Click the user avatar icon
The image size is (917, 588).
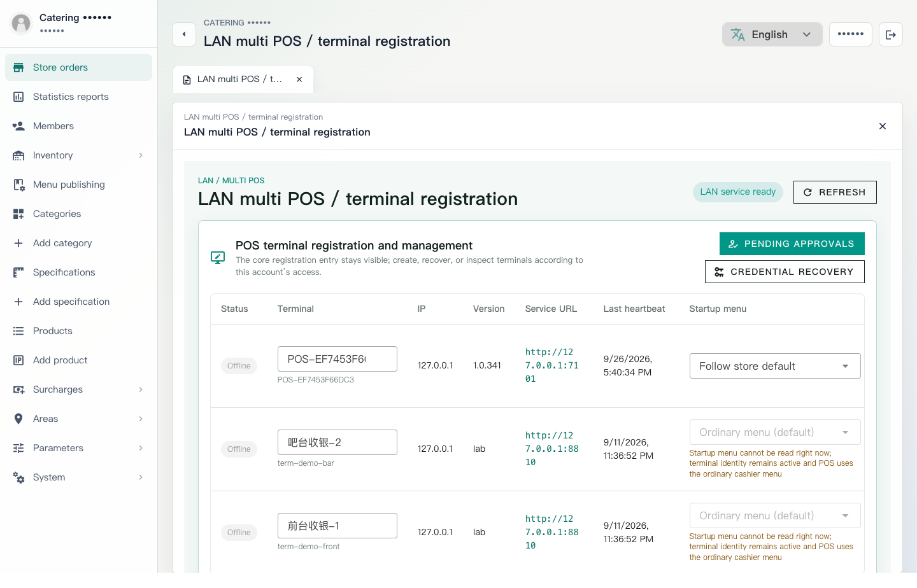[x=21, y=24]
